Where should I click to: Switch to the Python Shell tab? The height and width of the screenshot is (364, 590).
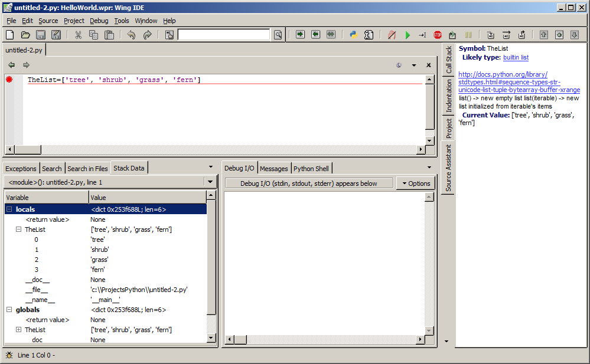[x=311, y=169]
